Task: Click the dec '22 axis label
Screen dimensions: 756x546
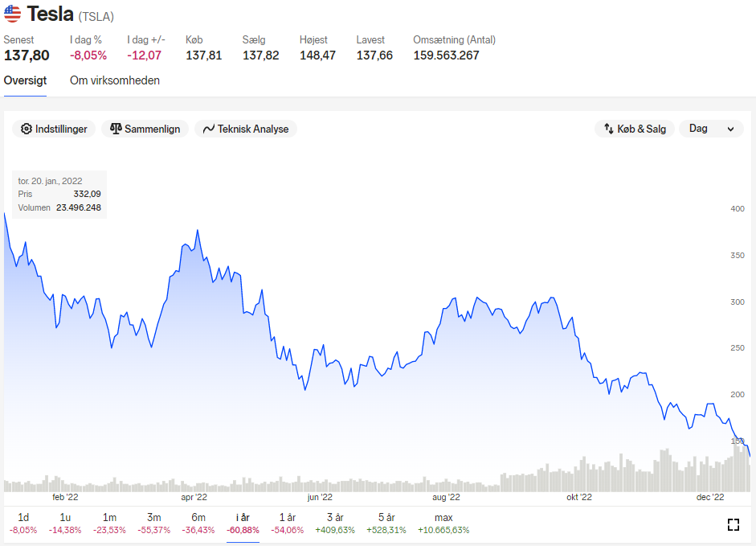Action: (710, 497)
